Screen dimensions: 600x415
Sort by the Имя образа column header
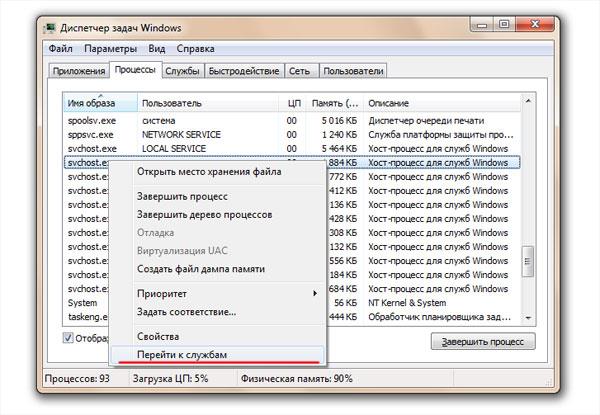[100, 103]
